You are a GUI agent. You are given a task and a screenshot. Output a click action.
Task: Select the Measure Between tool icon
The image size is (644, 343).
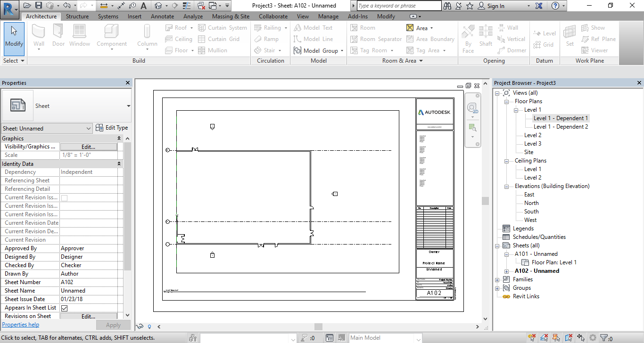[104, 6]
